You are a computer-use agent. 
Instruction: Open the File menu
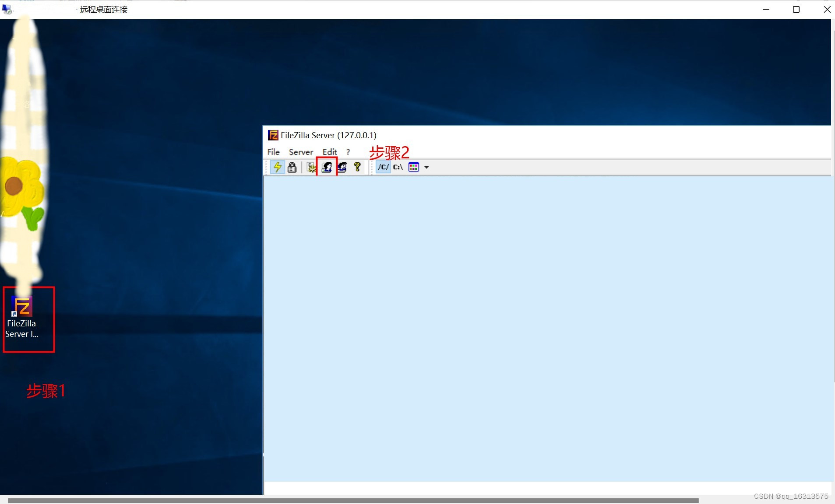coord(274,152)
